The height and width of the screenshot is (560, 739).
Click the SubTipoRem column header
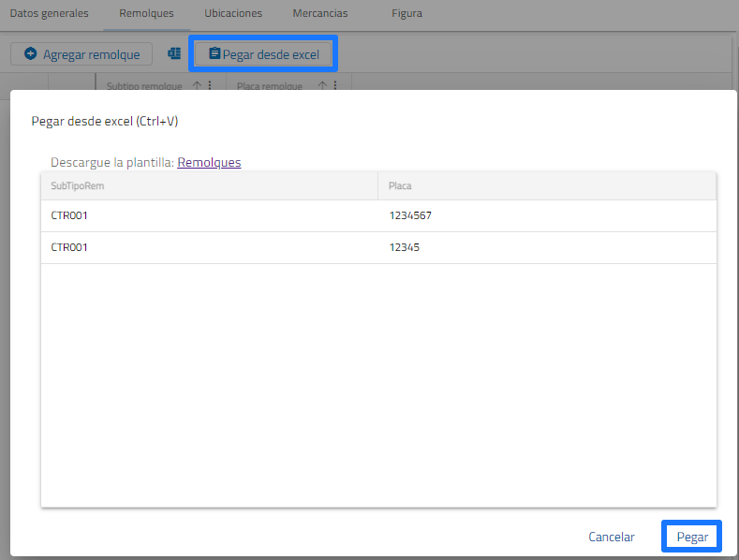point(78,185)
